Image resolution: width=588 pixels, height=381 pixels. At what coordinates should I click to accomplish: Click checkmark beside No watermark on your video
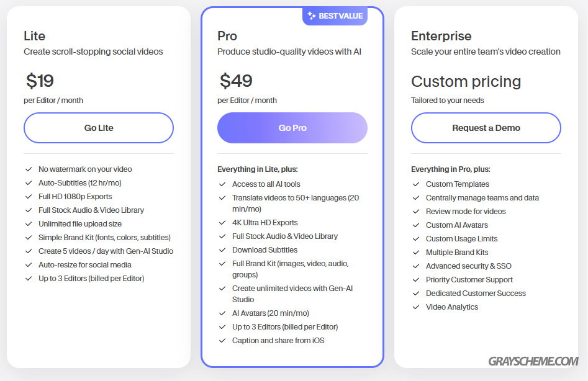point(29,169)
